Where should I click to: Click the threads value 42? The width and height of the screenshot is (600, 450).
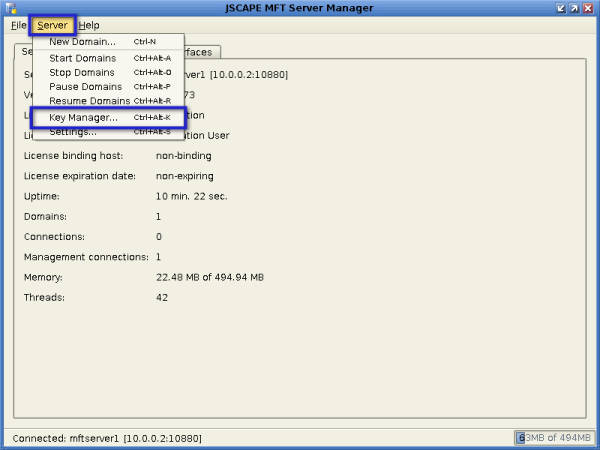(x=162, y=298)
